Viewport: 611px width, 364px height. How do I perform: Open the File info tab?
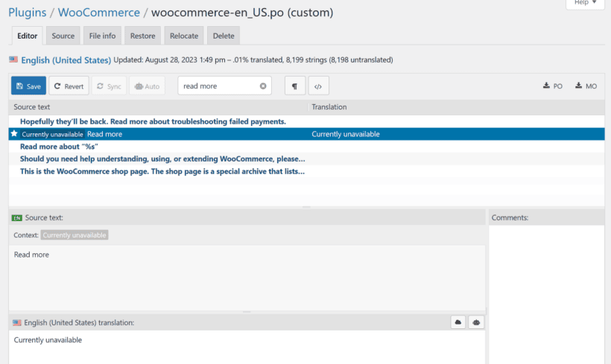[102, 36]
